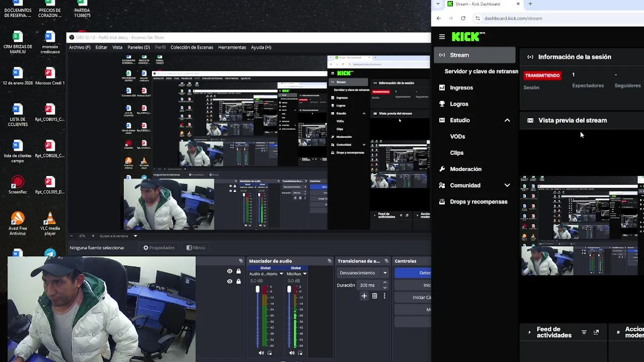644x362 pixels.
Task: Open Avast Free Antivirus desktop shortcut
Action: pos(18,223)
